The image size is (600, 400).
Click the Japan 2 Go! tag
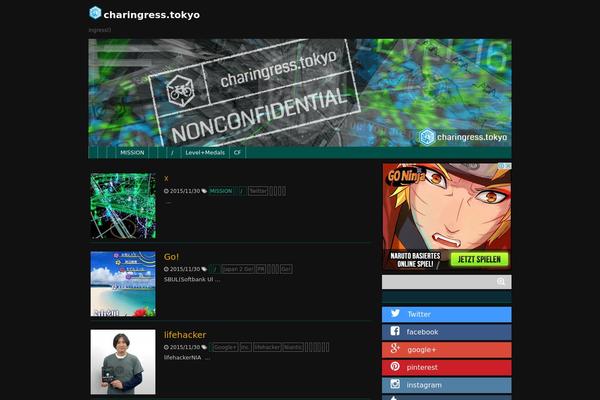pyautogui.click(x=238, y=269)
